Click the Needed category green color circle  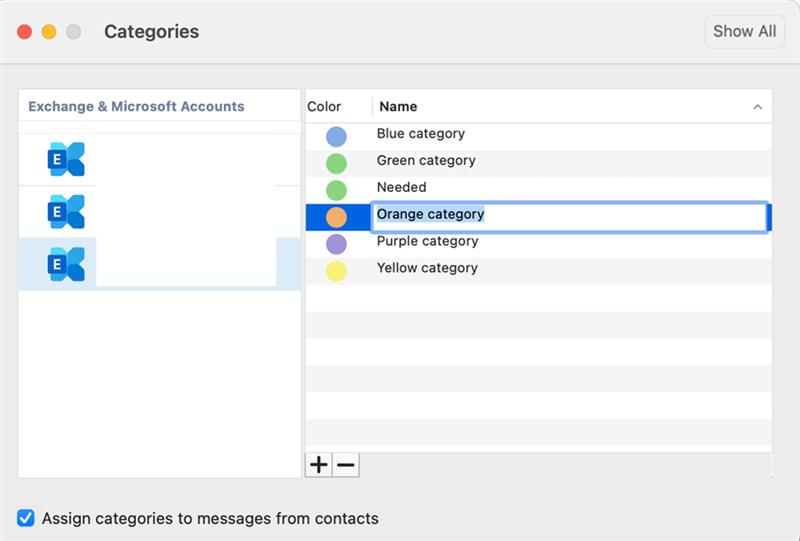pyautogui.click(x=336, y=189)
